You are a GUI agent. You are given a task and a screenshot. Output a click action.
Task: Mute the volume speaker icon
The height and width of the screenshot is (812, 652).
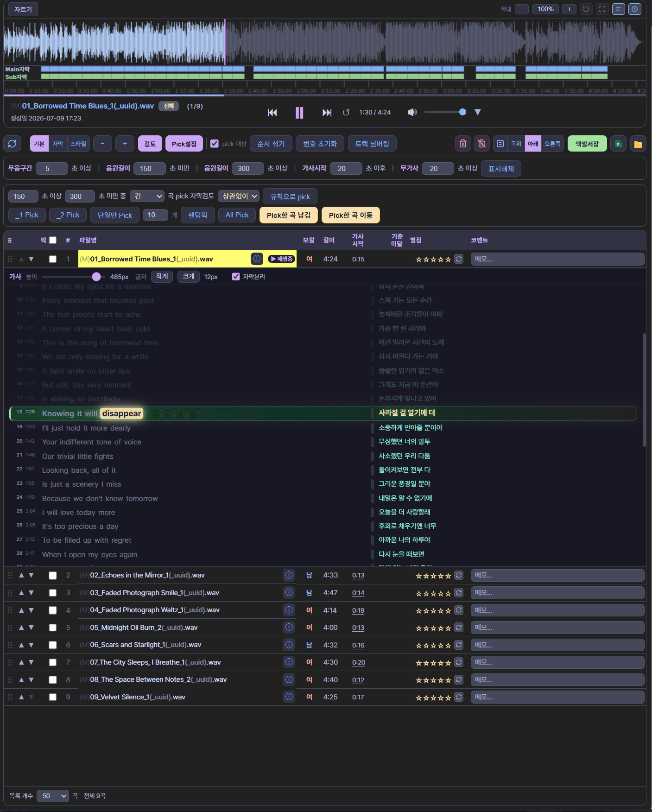(x=412, y=112)
